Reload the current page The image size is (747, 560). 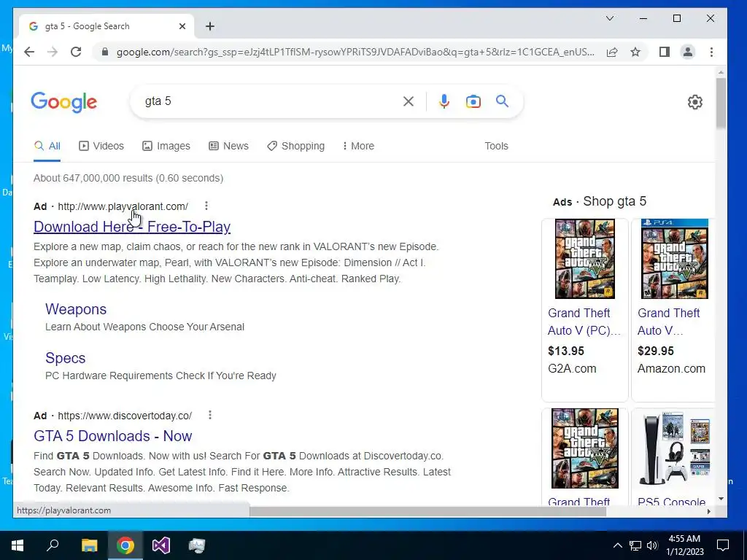click(x=76, y=52)
